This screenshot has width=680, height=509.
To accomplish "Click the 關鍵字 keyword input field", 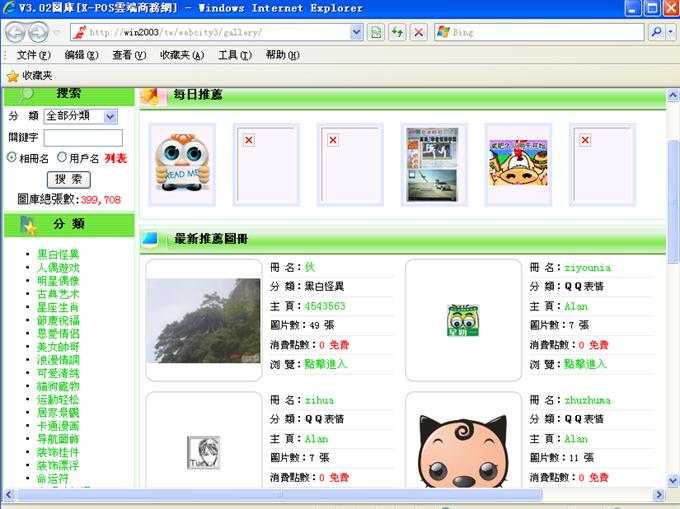I will pyautogui.click(x=83, y=137).
